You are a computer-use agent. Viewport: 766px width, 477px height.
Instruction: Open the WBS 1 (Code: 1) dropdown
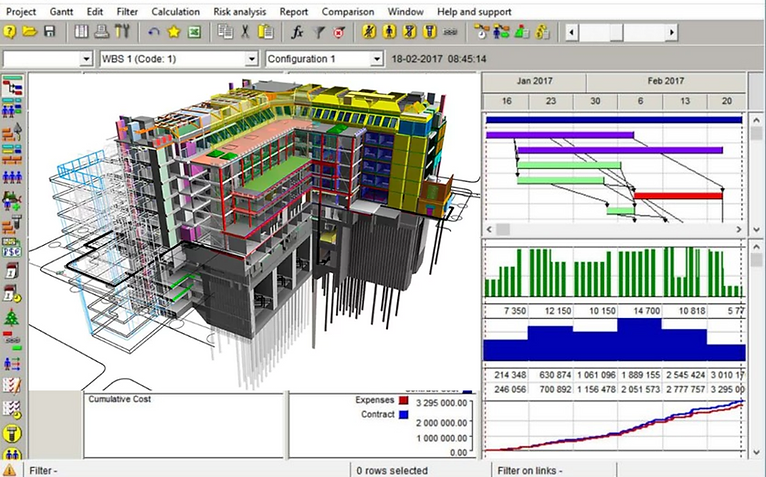point(251,59)
